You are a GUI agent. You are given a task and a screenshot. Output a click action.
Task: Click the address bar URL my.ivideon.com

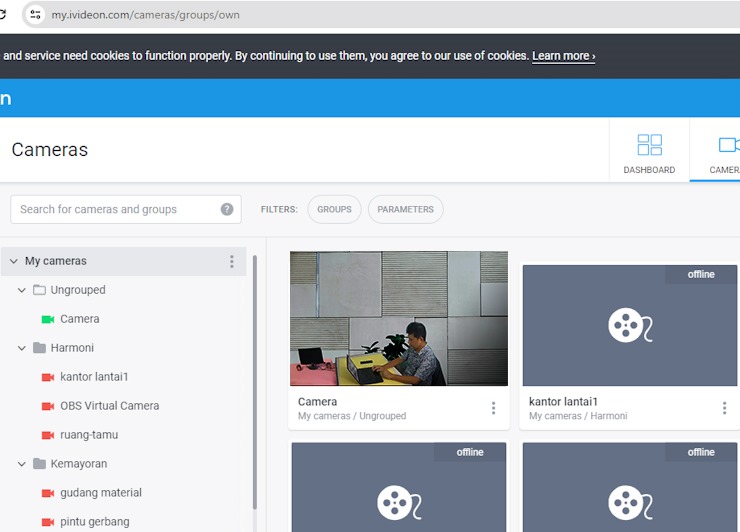click(x=145, y=15)
